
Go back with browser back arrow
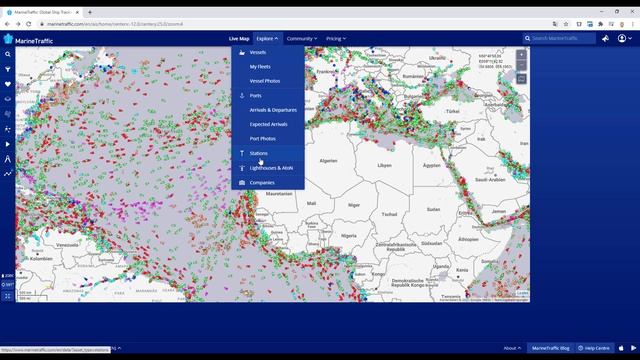coord(7,24)
